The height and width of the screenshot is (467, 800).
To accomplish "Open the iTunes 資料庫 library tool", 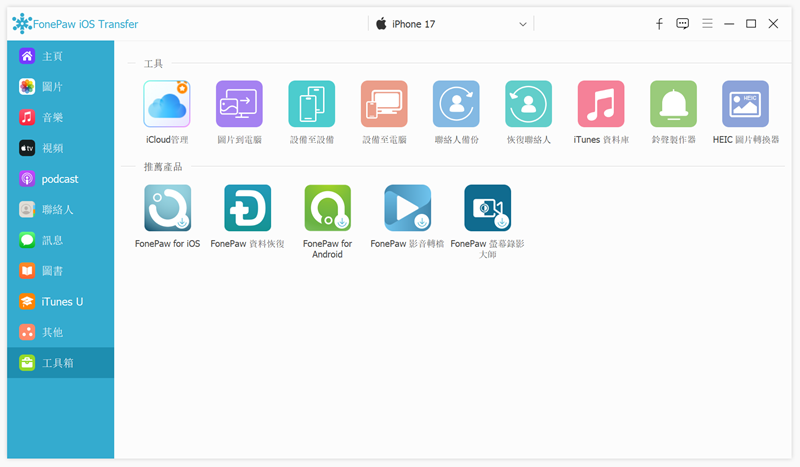I will 601,104.
